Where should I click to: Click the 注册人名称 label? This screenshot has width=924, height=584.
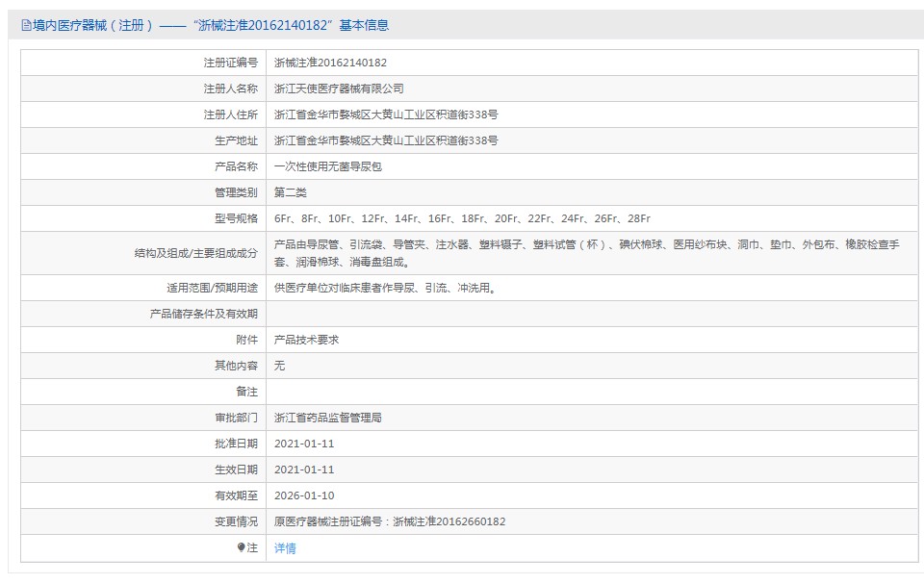coord(230,89)
